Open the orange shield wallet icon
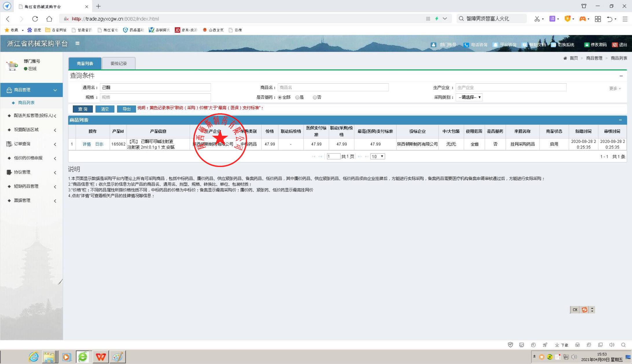632x364 pixels. point(567,19)
